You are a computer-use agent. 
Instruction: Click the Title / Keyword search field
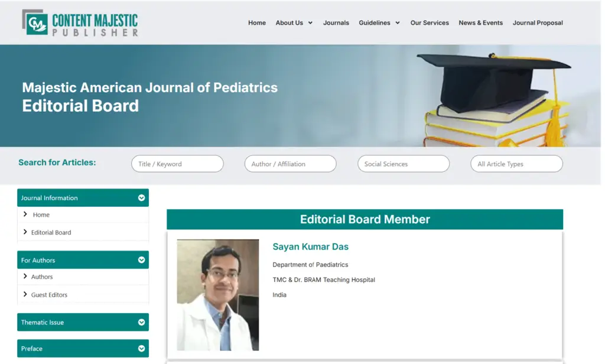click(x=177, y=164)
